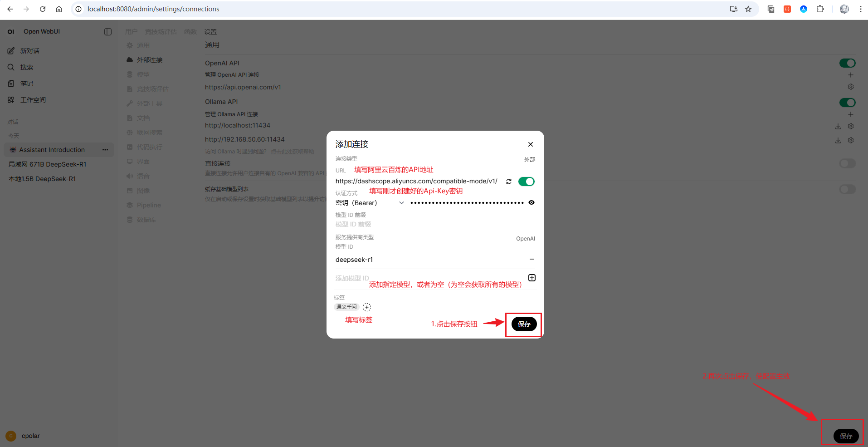Click the 保存 button in the dialog
868x447 pixels.
pyautogui.click(x=524, y=324)
